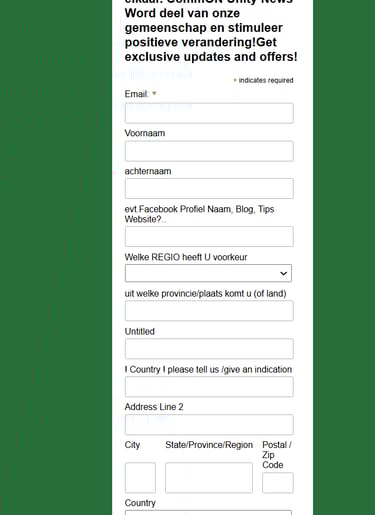
Task: Click the City input box
Action: coord(140,478)
